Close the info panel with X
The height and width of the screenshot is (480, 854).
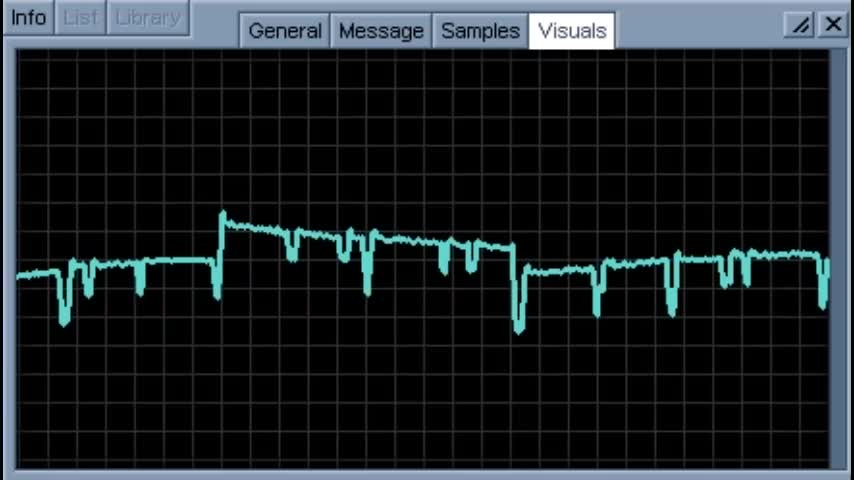coord(833,25)
